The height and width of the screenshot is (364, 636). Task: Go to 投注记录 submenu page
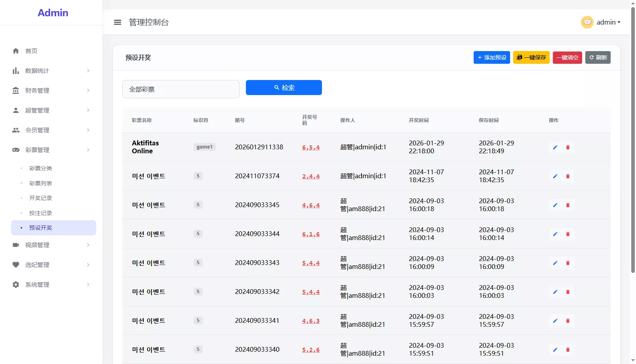click(x=40, y=213)
